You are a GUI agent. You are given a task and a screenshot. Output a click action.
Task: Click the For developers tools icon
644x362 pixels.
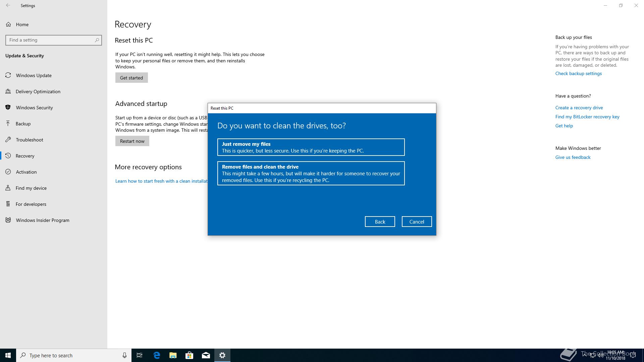pos(8,204)
